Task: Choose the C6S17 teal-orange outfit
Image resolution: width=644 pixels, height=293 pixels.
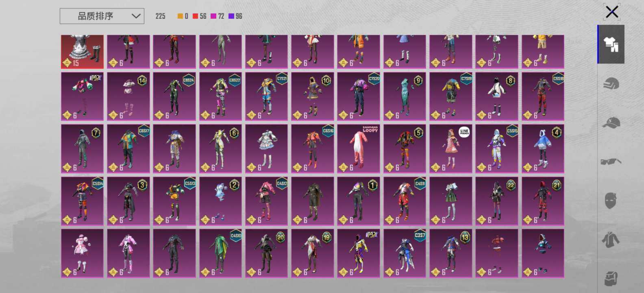Action: 128,149
